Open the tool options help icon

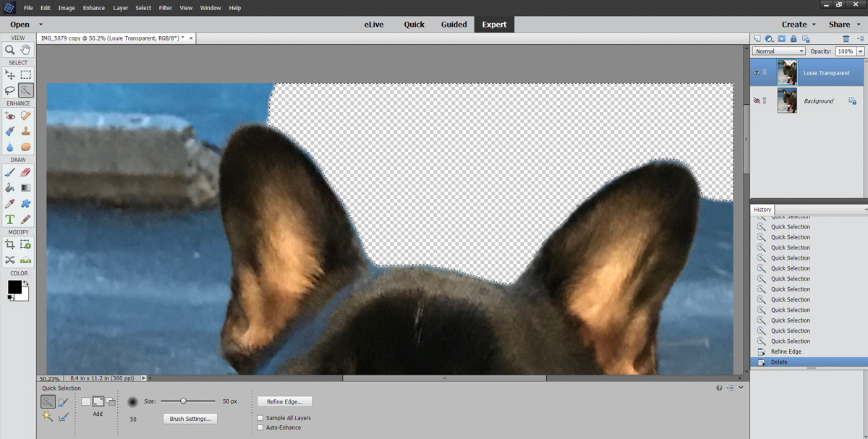click(x=719, y=388)
